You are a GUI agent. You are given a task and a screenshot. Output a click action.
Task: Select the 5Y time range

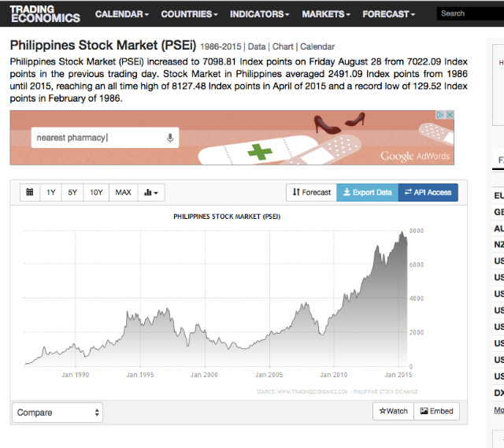pyautogui.click(x=72, y=192)
